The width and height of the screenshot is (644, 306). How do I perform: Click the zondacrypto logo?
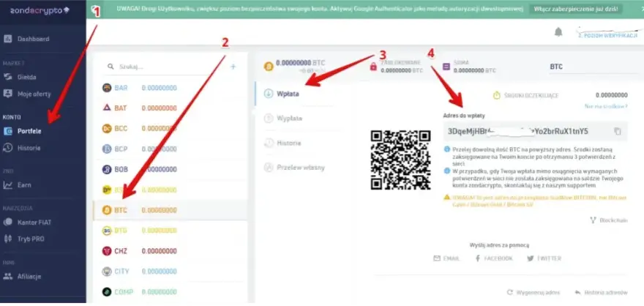coord(40,10)
